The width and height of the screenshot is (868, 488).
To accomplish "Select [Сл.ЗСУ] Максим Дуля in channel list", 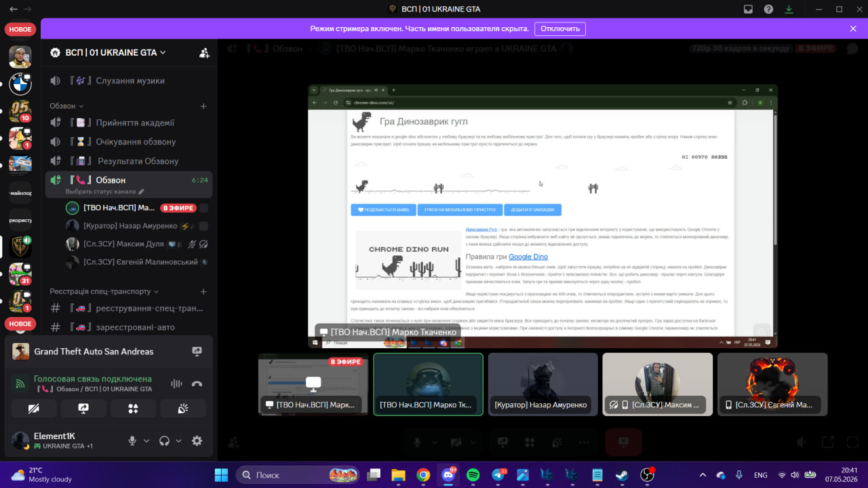I will (x=138, y=244).
